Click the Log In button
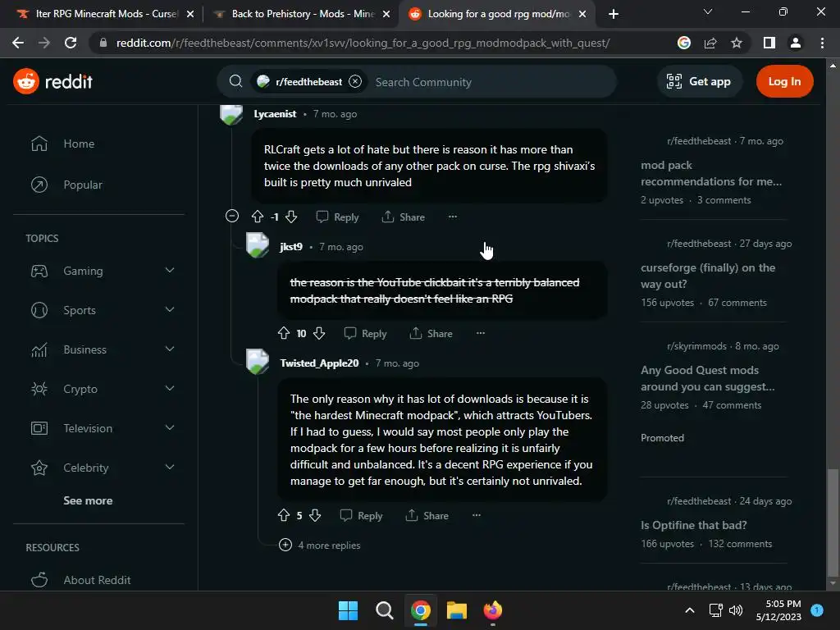This screenshot has width=840, height=630. click(x=784, y=81)
